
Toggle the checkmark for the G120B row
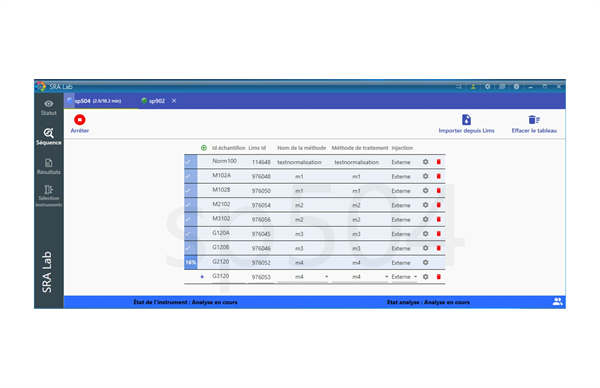[x=190, y=248]
